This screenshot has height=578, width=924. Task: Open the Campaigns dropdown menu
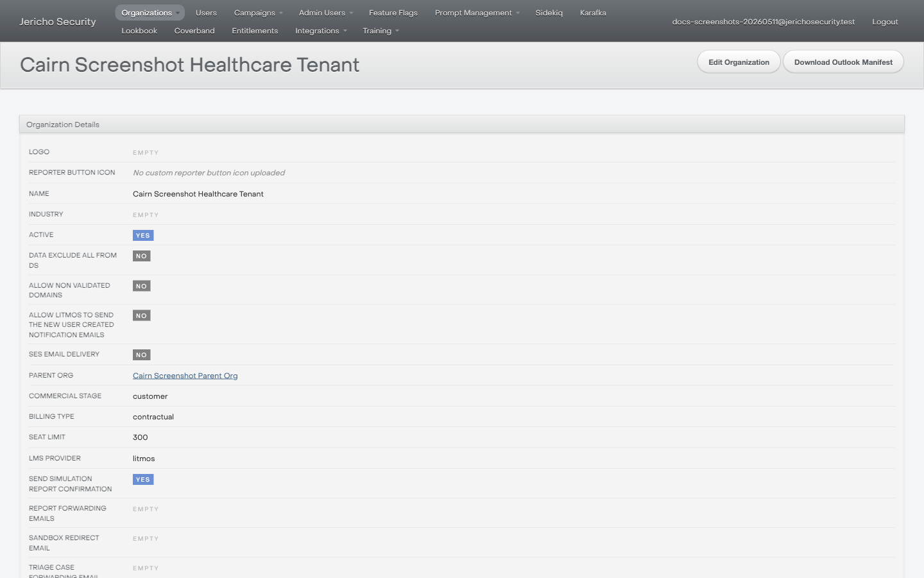tap(258, 13)
